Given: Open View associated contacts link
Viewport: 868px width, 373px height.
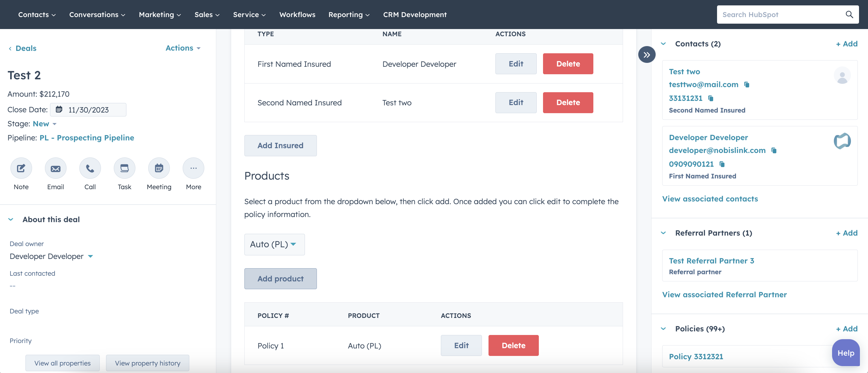Looking at the screenshot, I should point(710,198).
